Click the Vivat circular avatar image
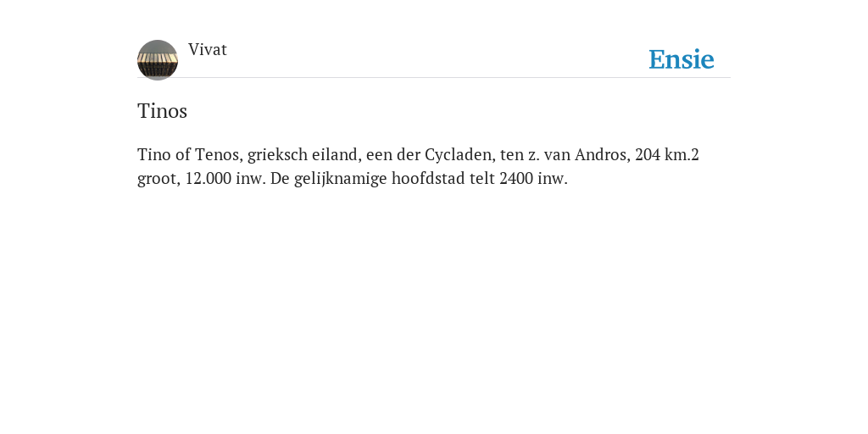Image resolution: width=868 pixels, height=434 pixels. pos(158,60)
